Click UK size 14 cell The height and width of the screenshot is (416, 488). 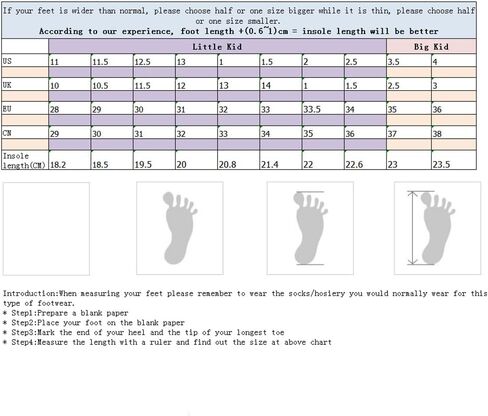pos(281,84)
